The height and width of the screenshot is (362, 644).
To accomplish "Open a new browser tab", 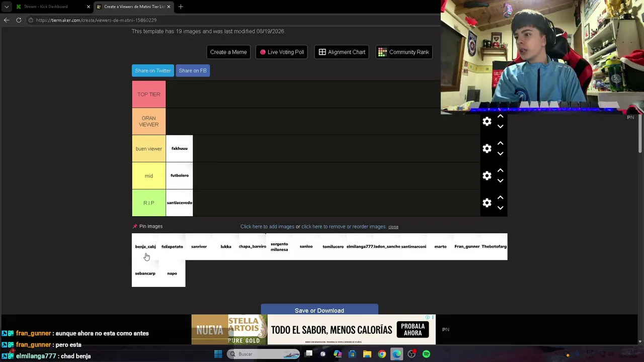I will (181, 7).
